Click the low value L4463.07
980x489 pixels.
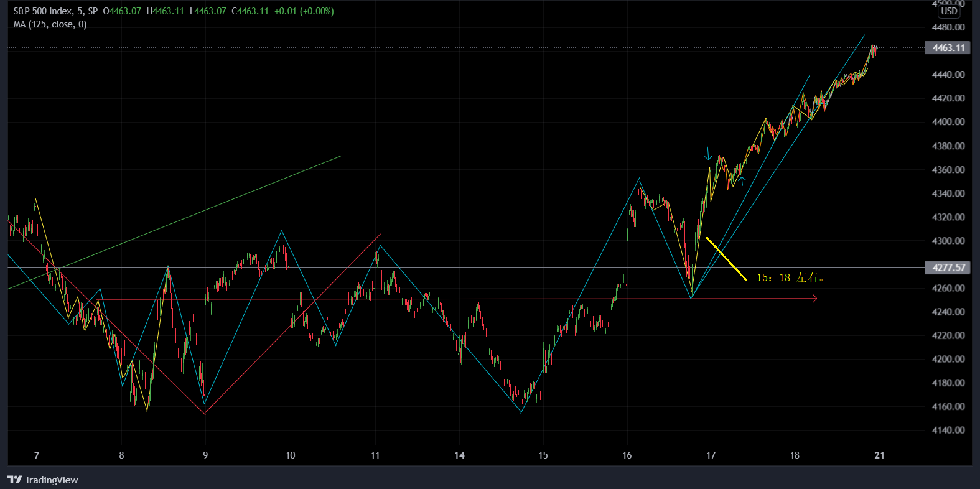point(208,11)
